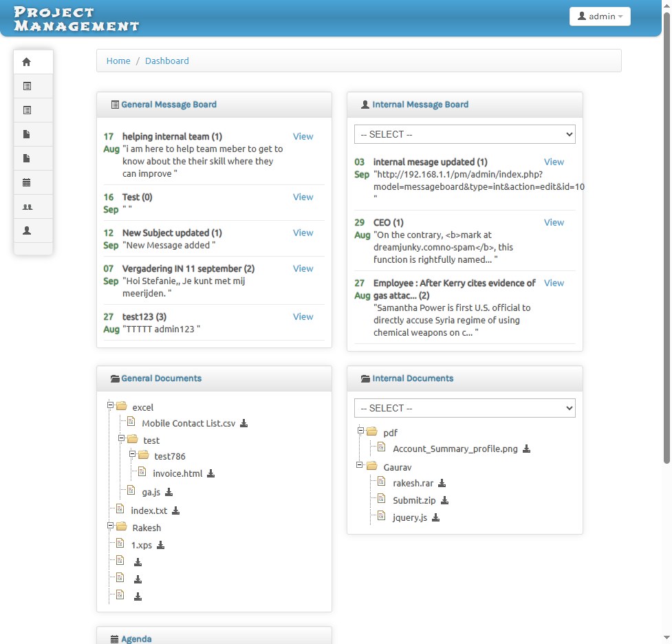The image size is (672, 644).
Task: Collapse the test786 folder node
Action: tap(133, 453)
